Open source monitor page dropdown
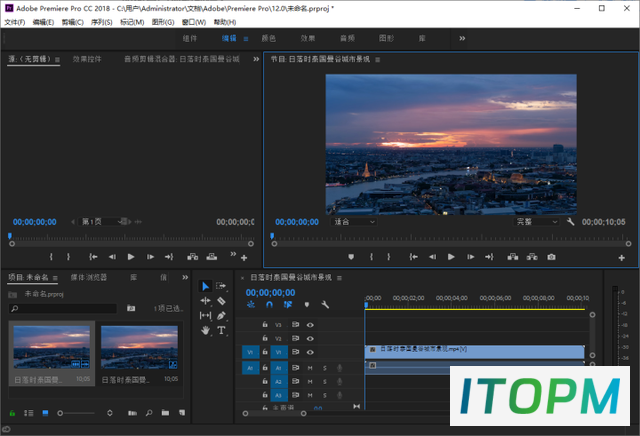Screen dimensions: 640x436 102,222
